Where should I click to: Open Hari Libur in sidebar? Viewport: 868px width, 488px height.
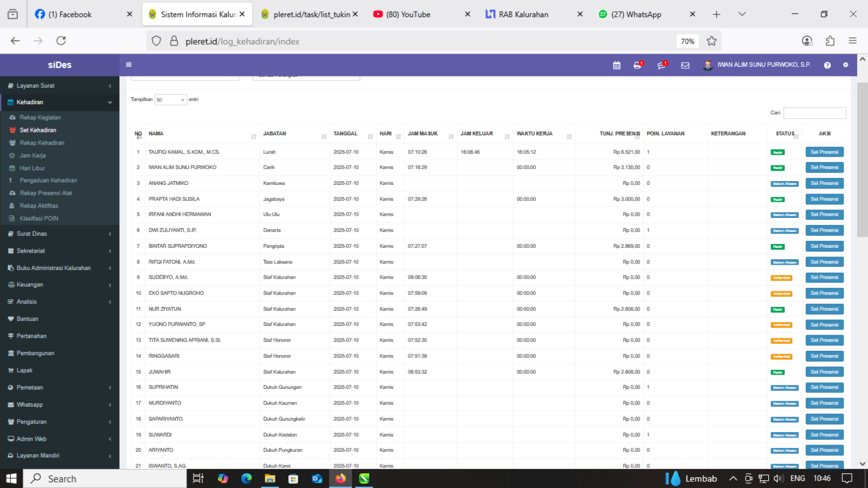[33, 168]
